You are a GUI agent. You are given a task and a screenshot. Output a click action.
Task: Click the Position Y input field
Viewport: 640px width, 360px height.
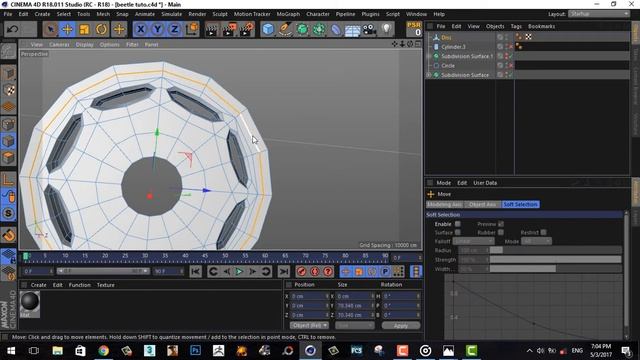tap(309, 305)
